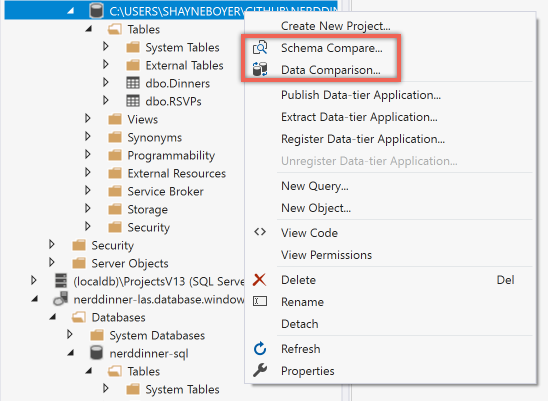Viewport: 548px width, 401px height.
Task: Expand the (localdb)\ProjectsV13 server node
Action: tap(34, 280)
